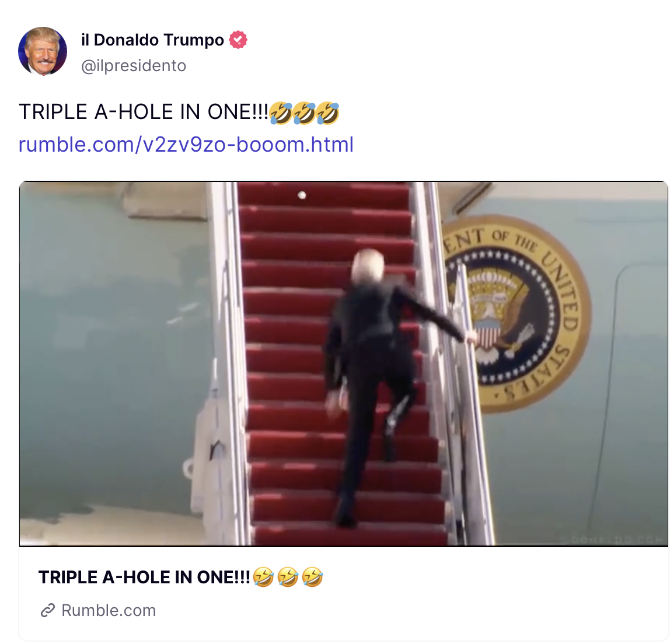Image resolution: width=670 pixels, height=644 pixels.
Task: Visit the @ilpresidento handle link
Action: click(134, 66)
